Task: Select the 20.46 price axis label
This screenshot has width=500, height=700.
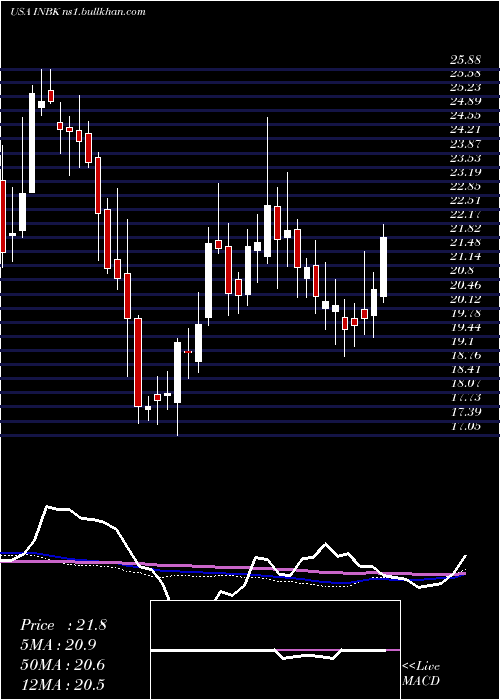Action: [x=464, y=285]
